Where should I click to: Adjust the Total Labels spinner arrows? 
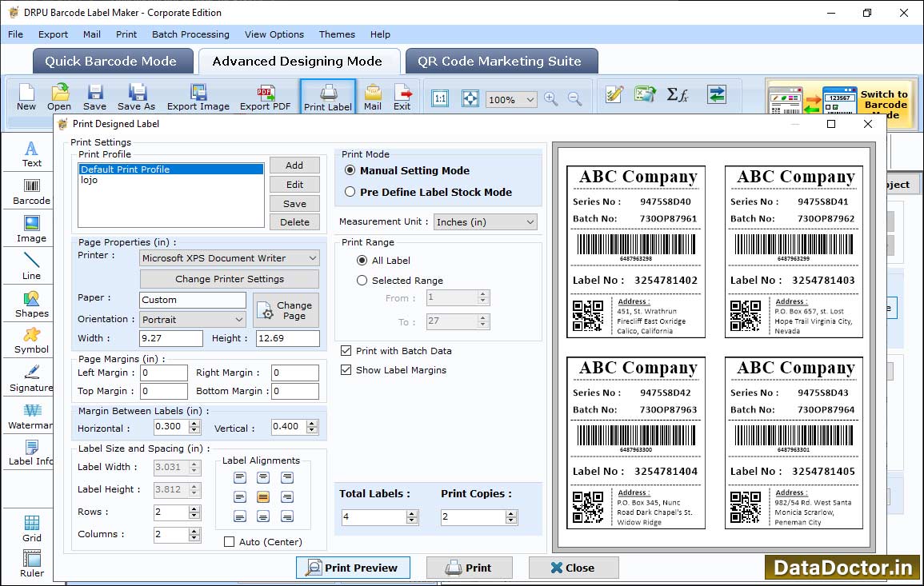412,517
